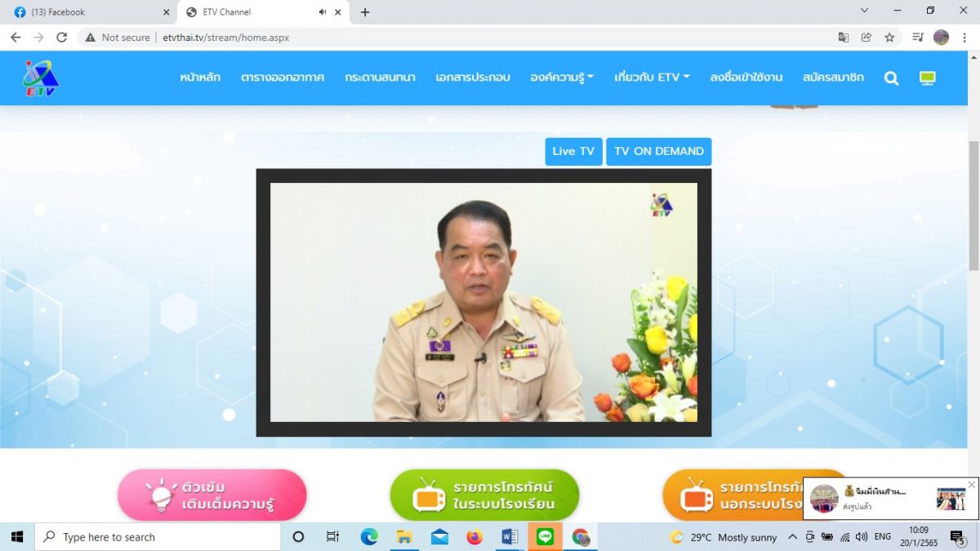Viewport: 980px width, 551px height.
Task: Bookmark this page with the star icon
Action: (x=889, y=38)
